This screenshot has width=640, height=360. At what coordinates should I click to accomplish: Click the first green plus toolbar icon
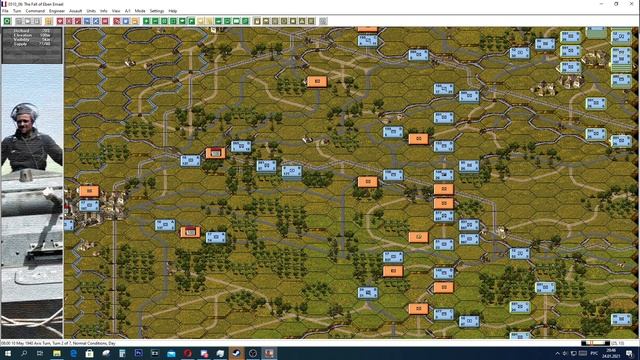(x=146, y=21)
